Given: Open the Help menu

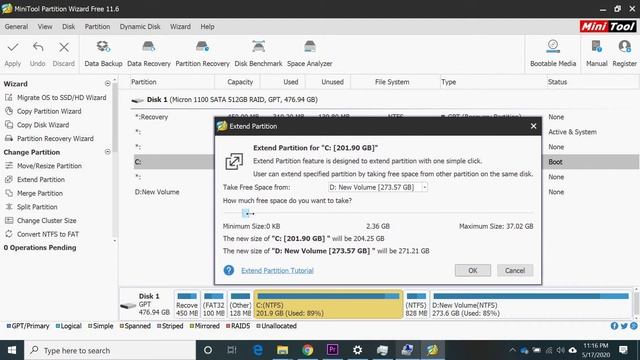Looking at the screenshot, I should pos(207,27).
